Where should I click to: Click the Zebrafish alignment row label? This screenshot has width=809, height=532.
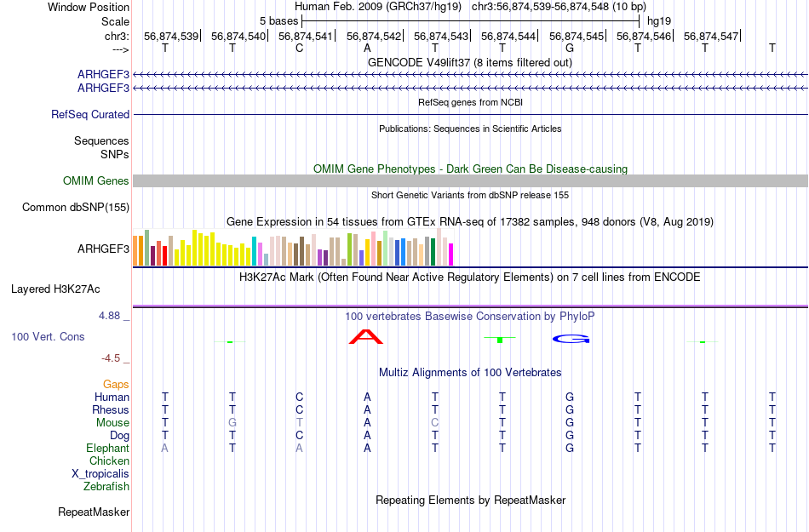(x=106, y=486)
